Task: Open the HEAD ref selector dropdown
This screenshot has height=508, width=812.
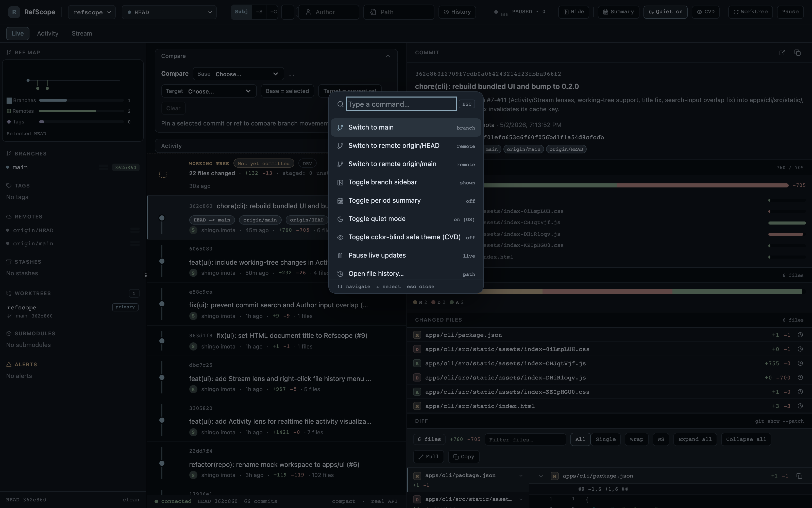Action: click(169, 12)
